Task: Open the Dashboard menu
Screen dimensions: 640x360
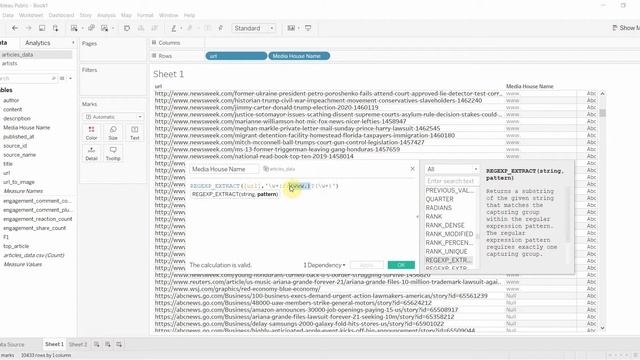Action: pyautogui.click(x=61, y=15)
